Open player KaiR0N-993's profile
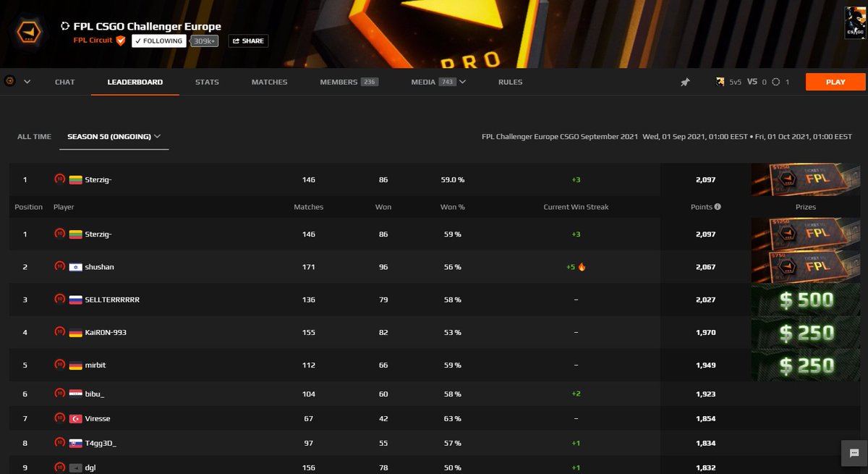Image resolution: width=868 pixels, height=474 pixels. coord(106,332)
